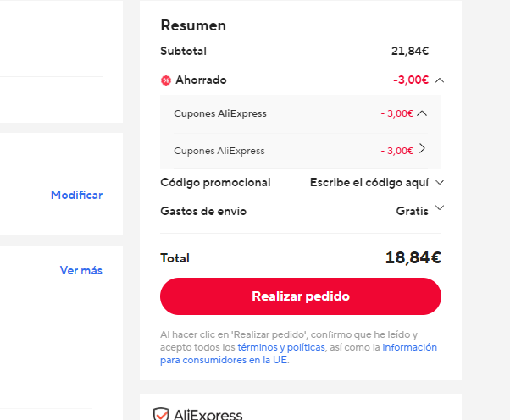Click the AliExpress shield checkmark icon

pos(161,414)
